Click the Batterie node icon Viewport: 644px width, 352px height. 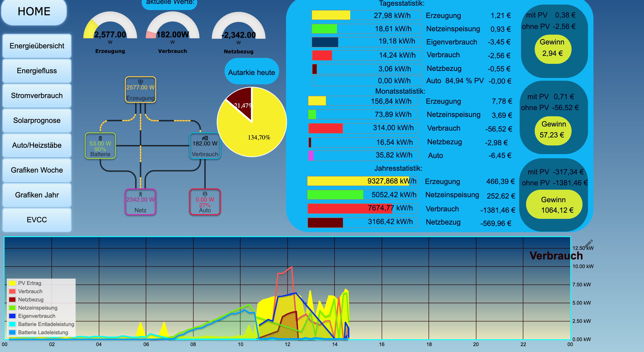(100, 138)
